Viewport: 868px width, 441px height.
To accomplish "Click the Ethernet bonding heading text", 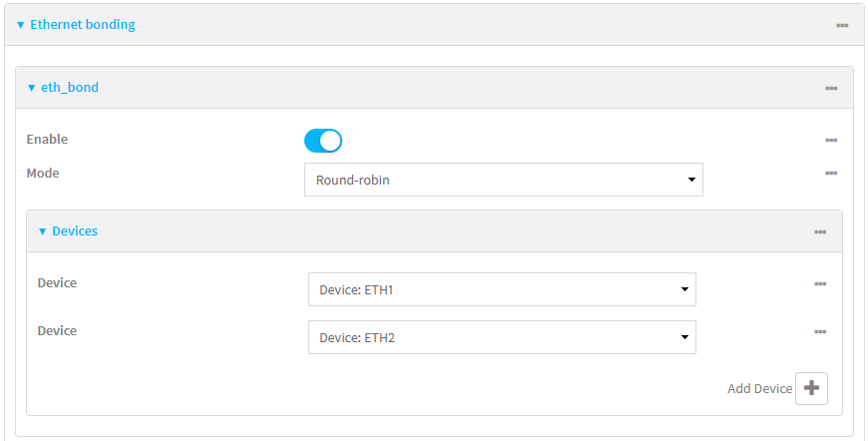I will [x=83, y=25].
